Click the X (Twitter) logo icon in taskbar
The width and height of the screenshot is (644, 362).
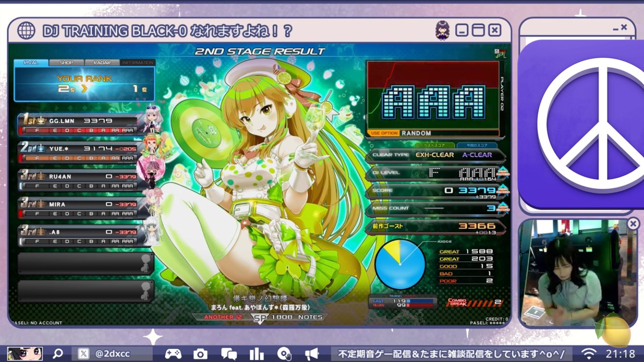(x=83, y=354)
